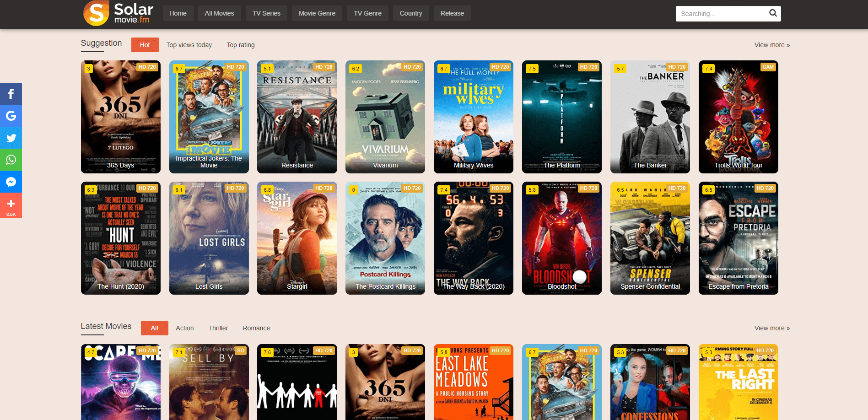This screenshot has height=420, width=868.
Task: Open The Postcard Killings poster
Action: pyautogui.click(x=385, y=238)
